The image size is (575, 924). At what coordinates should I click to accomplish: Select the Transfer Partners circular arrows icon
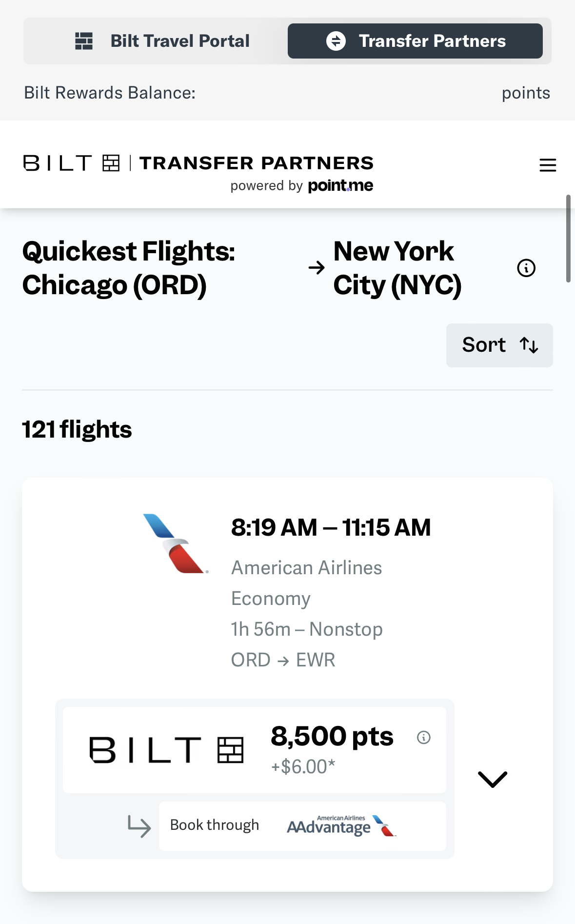(336, 41)
